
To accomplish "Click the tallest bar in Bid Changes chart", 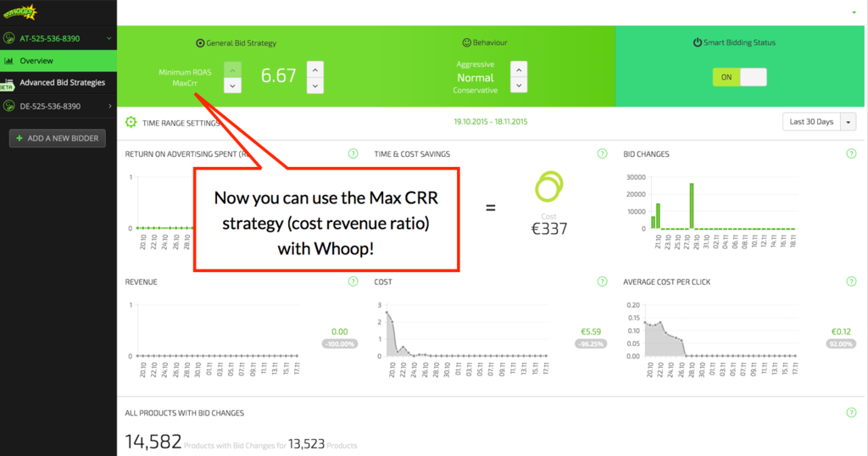I will (x=692, y=206).
